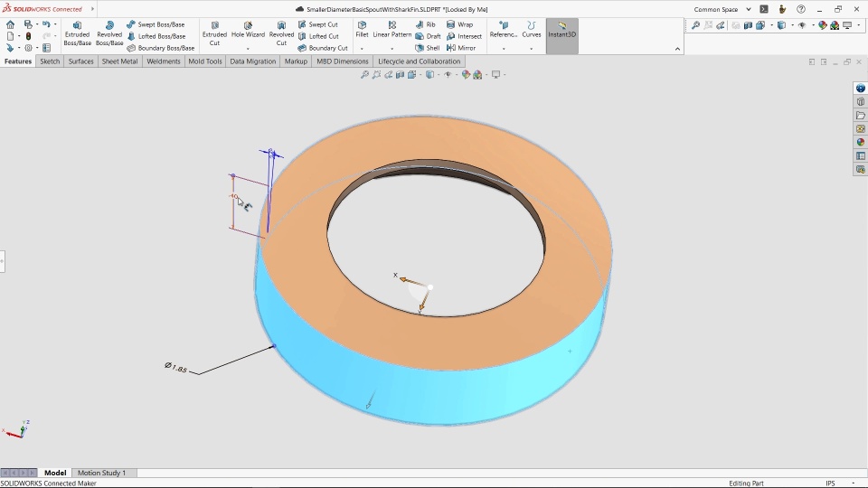Switch to the Sheet Metal tab

click(119, 61)
